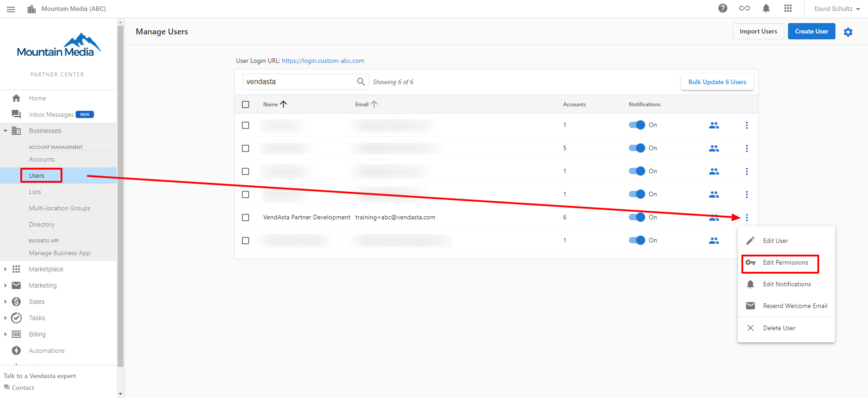Click the Tasks checkmark icon

(16, 318)
